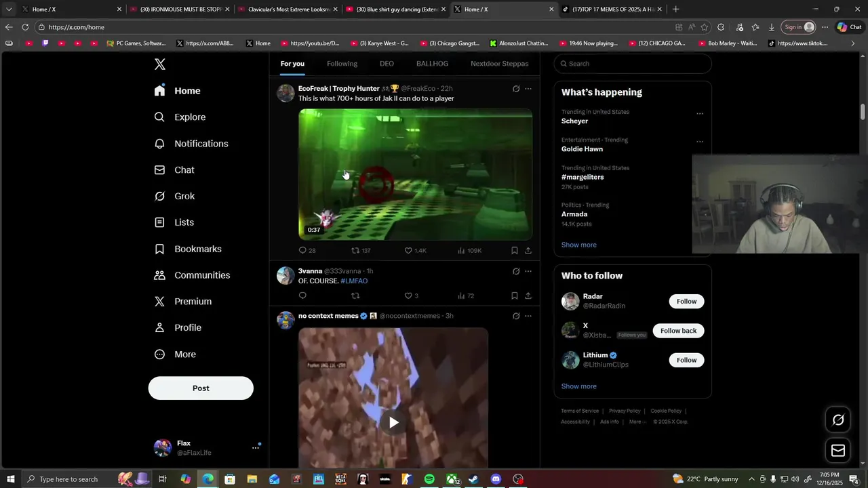The width and height of the screenshot is (868, 488).
Task: Reply to 3vanna's post
Action: pos(302,296)
